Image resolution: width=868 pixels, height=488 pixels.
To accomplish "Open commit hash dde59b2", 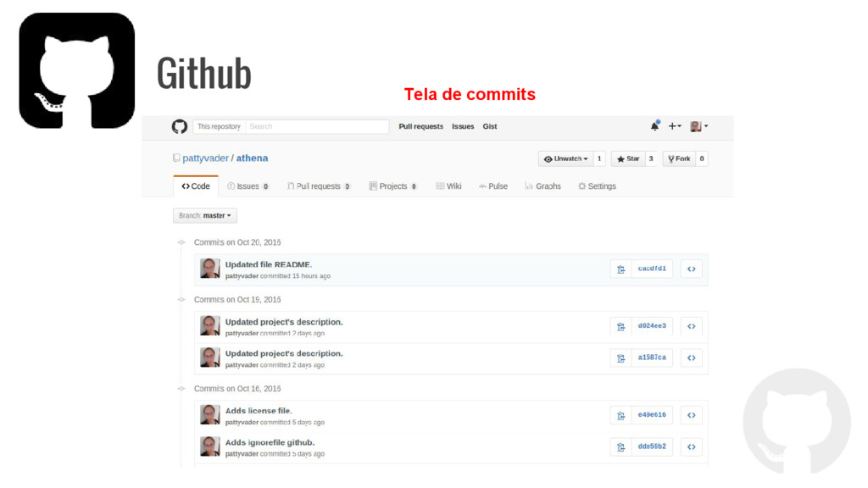I will pyautogui.click(x=652, y=446).
